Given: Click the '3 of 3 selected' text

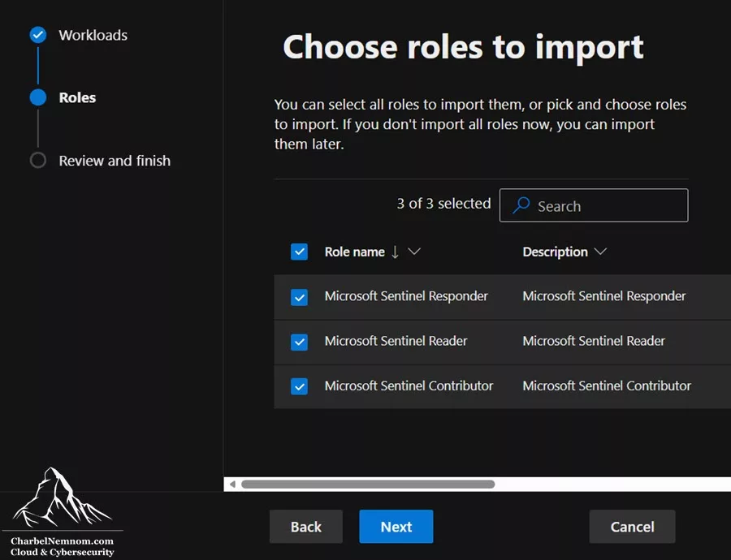Looking at the screenshot, I should [x=443, y=204].
